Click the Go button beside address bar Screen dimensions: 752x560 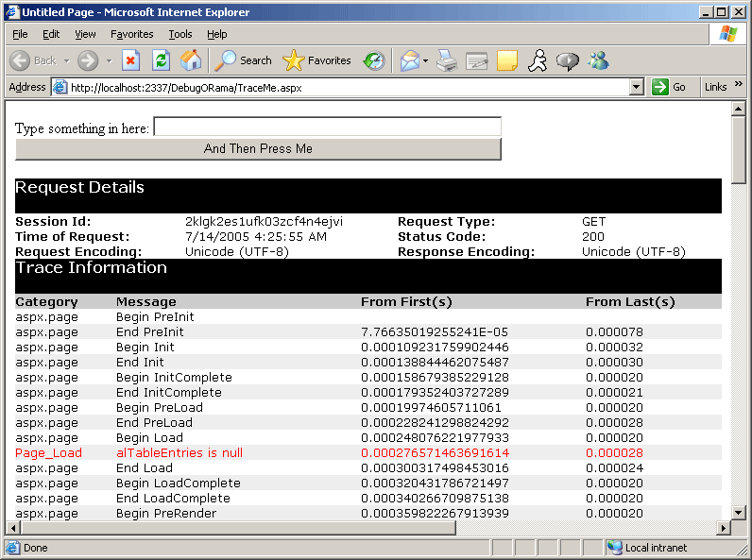[x=670, y=87]
